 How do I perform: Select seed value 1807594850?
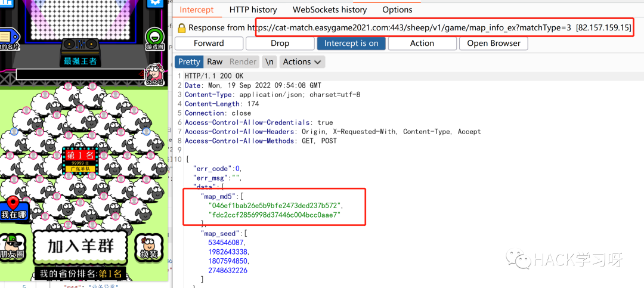coord(229,261)
